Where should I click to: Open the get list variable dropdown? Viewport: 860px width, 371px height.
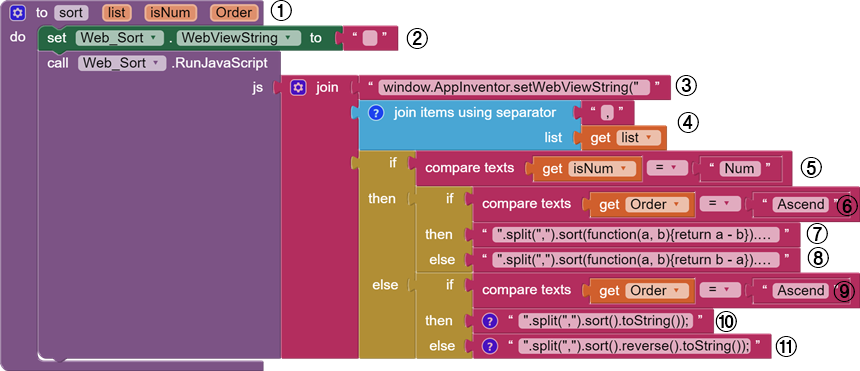click(638, 138)
